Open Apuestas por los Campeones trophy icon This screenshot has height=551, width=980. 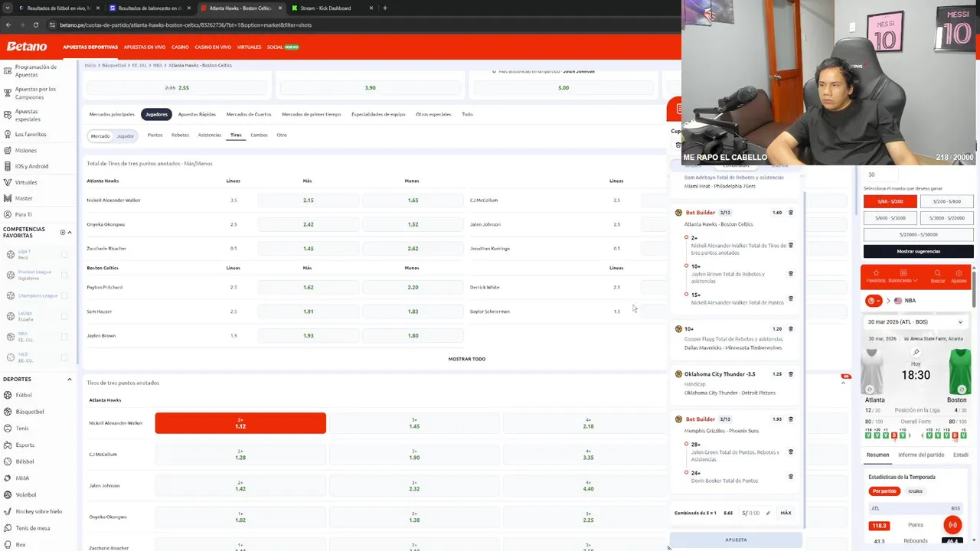[x=7, y=93]
